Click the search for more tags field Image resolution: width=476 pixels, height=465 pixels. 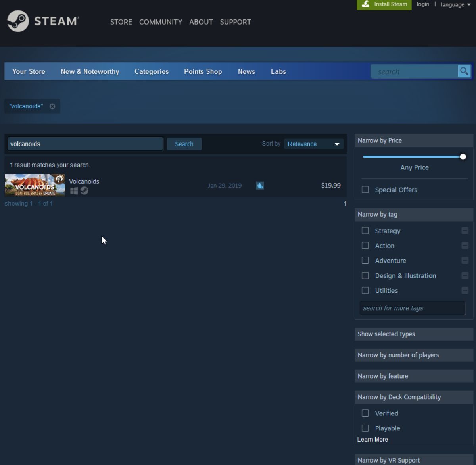(x=413, y=308)
